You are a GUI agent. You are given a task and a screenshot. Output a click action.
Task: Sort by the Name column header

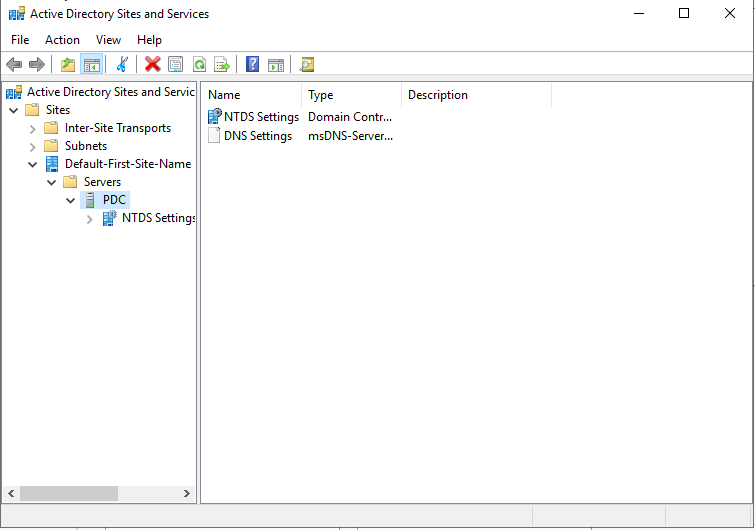click(x=252, y=95)
